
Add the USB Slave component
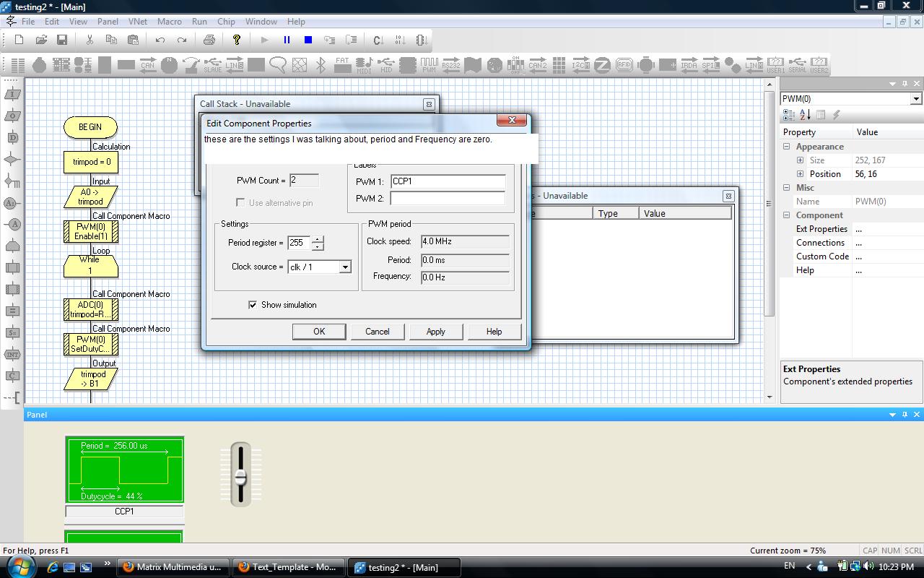pos(213,65)
